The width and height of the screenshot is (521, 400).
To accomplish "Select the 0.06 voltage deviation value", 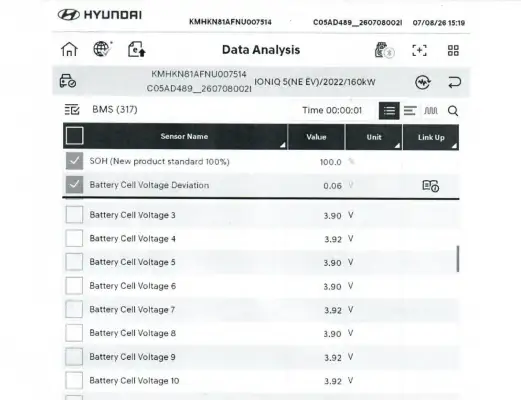I will coord(332,186).
